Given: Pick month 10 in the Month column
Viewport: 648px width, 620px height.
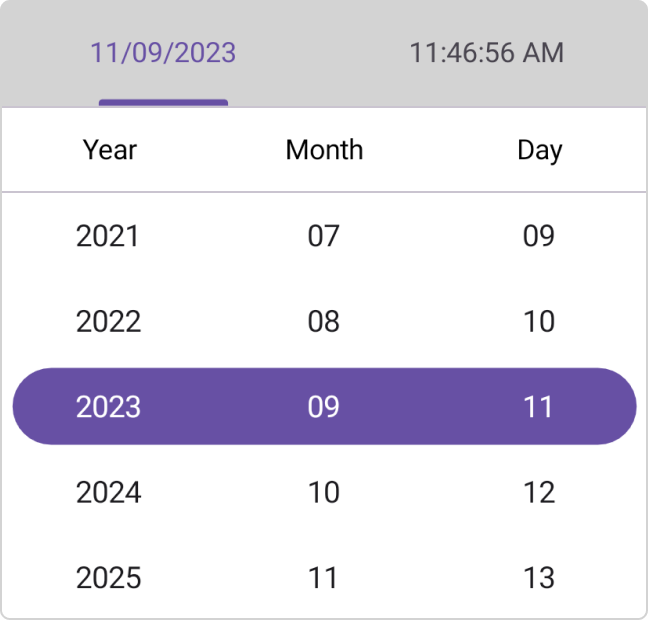Looking at the screenshot, I should [x=324, y=492].
